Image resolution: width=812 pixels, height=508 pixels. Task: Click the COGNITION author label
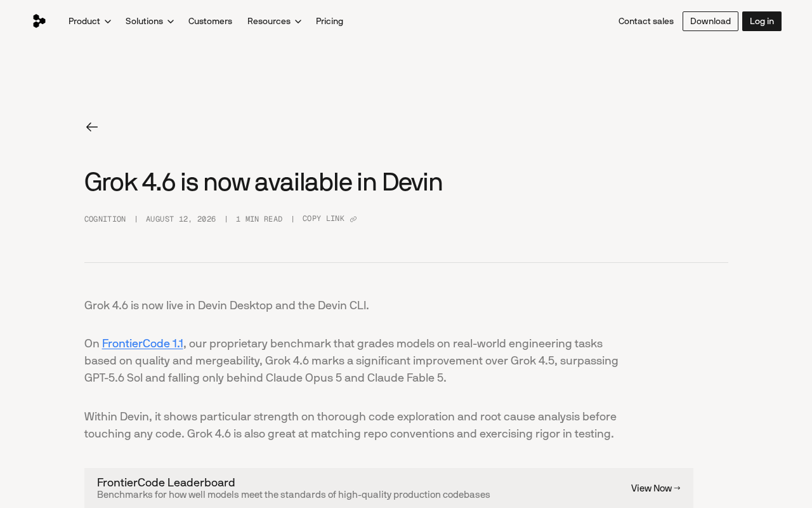point(105,219)
